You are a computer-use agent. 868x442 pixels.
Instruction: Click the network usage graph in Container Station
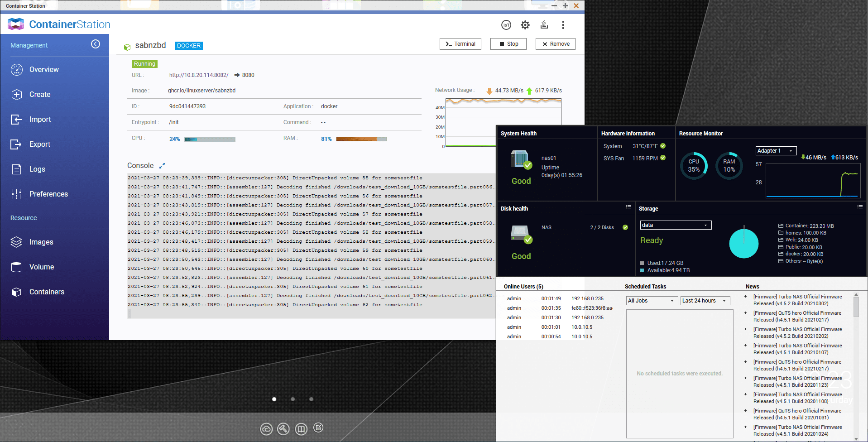[x=504, y=123]
